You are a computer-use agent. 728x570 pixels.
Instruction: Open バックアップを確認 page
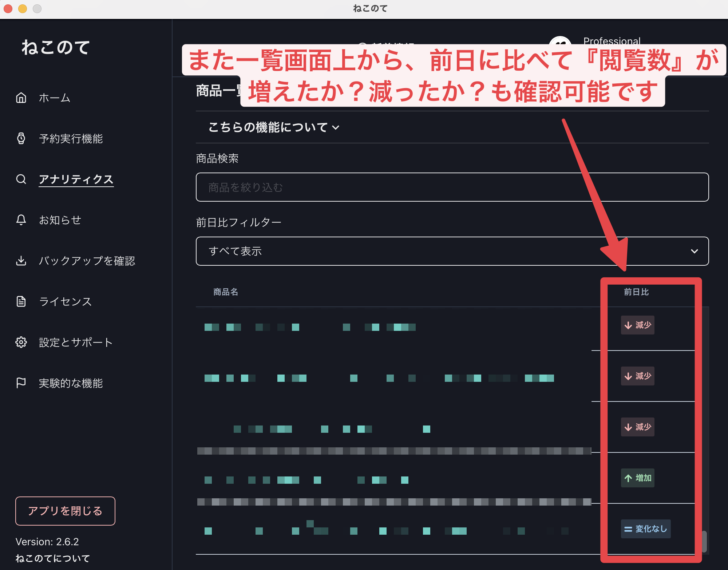coord(87,261)
